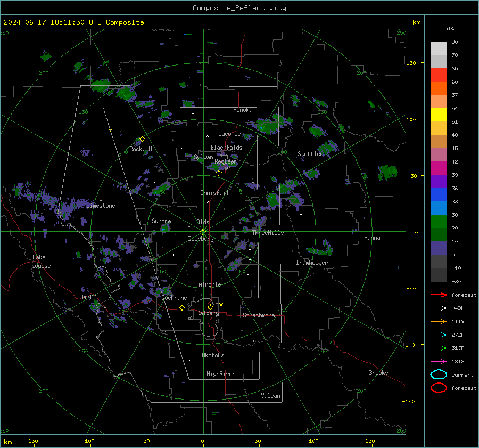Click the Sundre label
The width and height of the screenshot is (479, 448).
(x=161, y=221)
